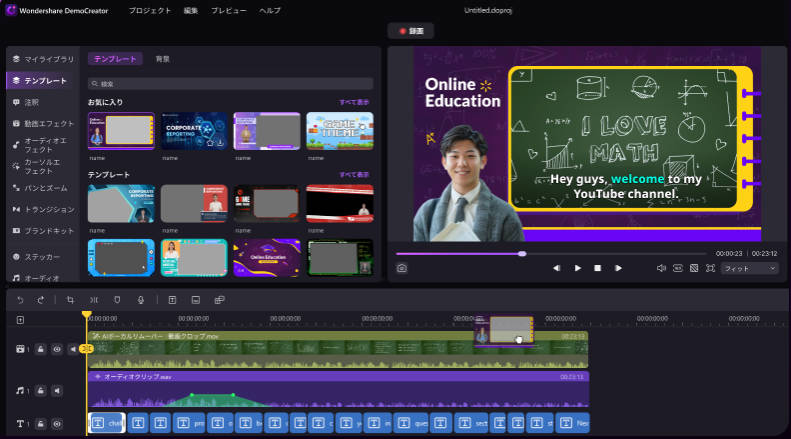This screenshot has width=791, height=439.
Task: Switch to the 背景 tab
Action: (162, 59)
